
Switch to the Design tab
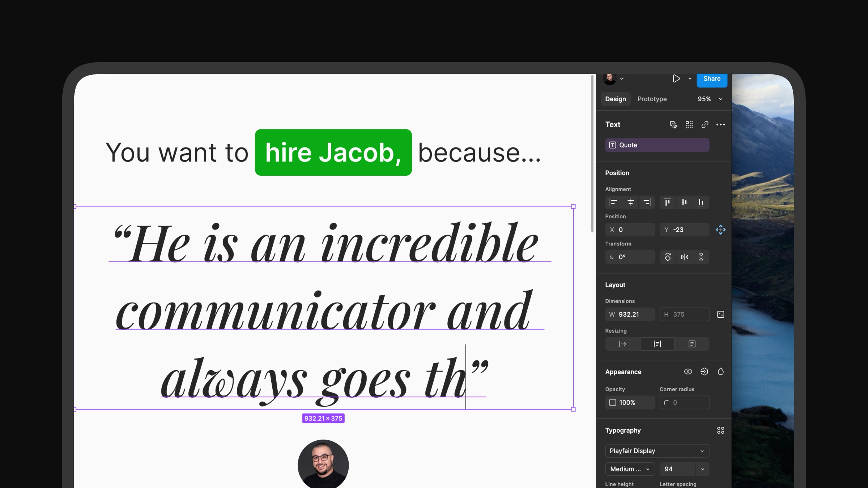click(x=615, y=99)
